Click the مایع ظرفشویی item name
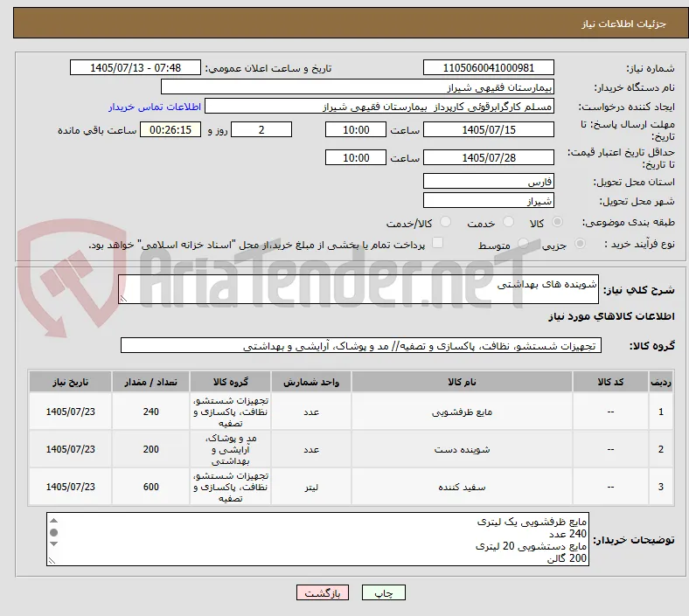 click(462, 412)
